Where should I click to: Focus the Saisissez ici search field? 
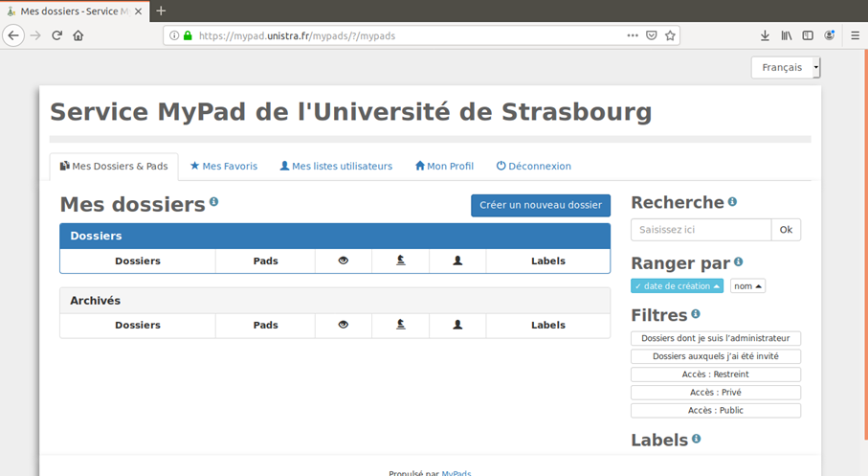[x=701, y=230]
